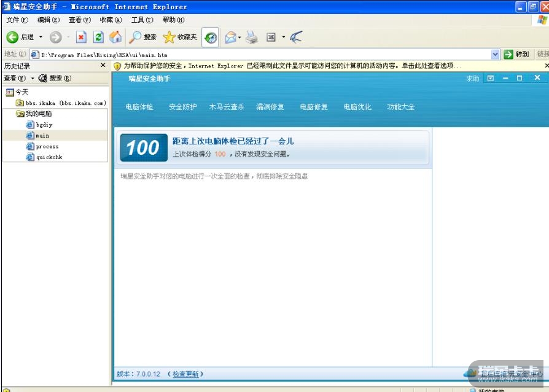This screenshot has height=392, width=549.
Task: Click the Stop loading icon
Action: 81,37
